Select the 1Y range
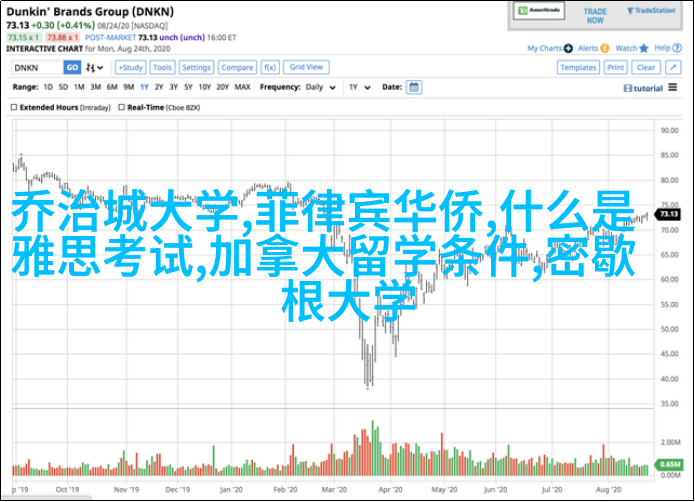This screenshot has height=502, width=695. 144,87
